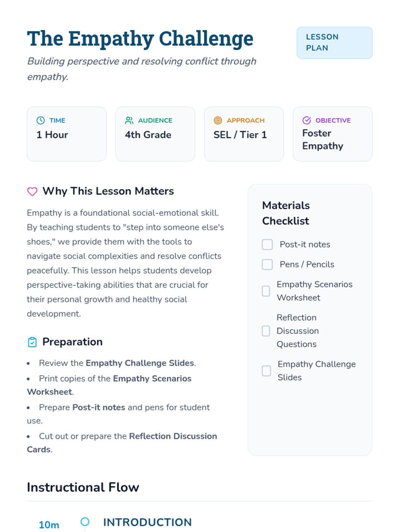The image size is (399, 532).
Task: Tick the Reflection Discussion Questions checkbox
Action: (266, 331)
